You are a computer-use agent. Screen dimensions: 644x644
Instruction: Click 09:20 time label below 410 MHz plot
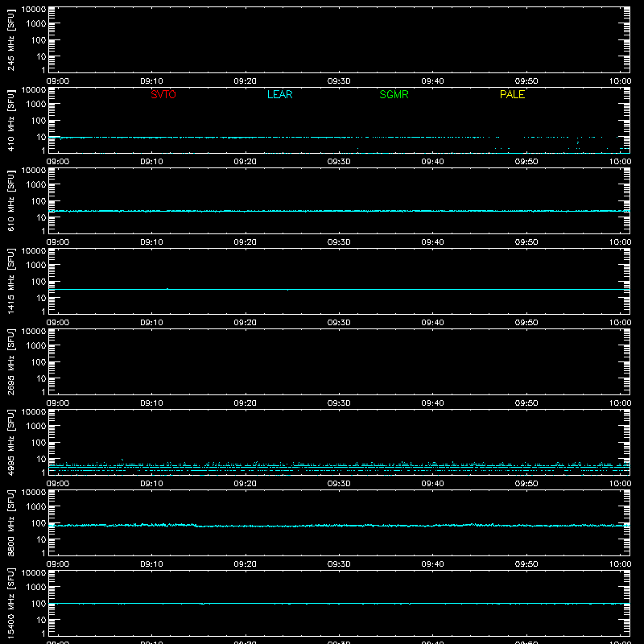coord(246,162)
